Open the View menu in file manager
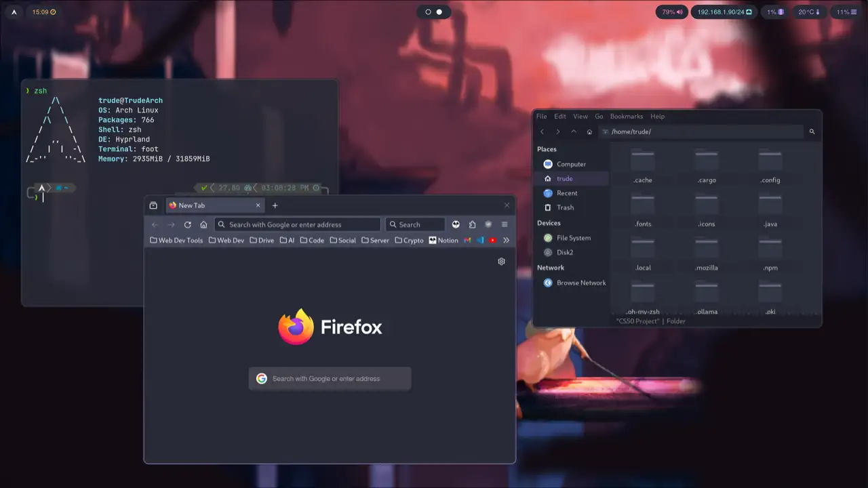The height and width of the screenshot is (488, 868). coord(580,116)
